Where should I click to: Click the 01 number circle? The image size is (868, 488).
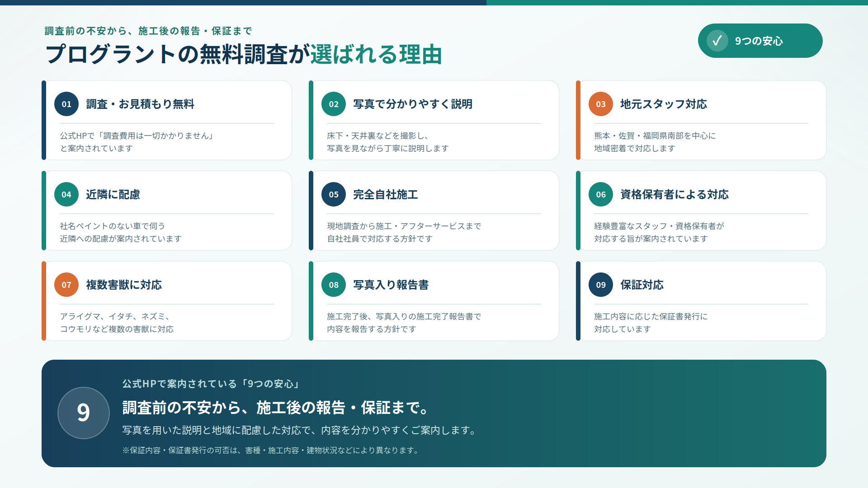coord(66,104)
